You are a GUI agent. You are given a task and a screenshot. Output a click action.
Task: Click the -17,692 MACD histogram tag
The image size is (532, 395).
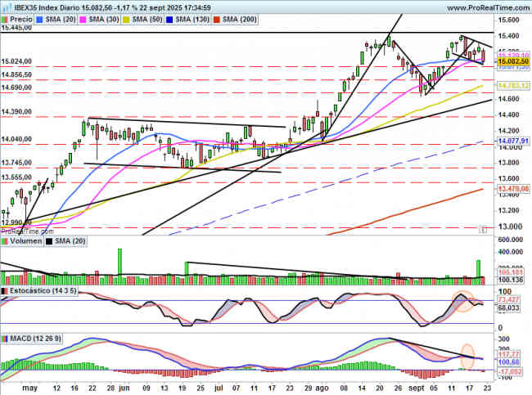pyautogui.click(x=510, y=371)
